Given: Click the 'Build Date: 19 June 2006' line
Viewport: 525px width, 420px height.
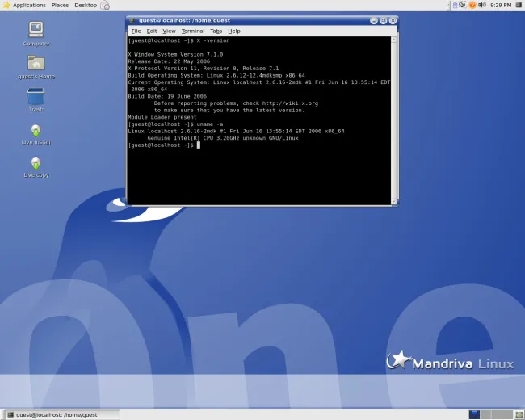Looking at the screenshot, I should 167,96.
